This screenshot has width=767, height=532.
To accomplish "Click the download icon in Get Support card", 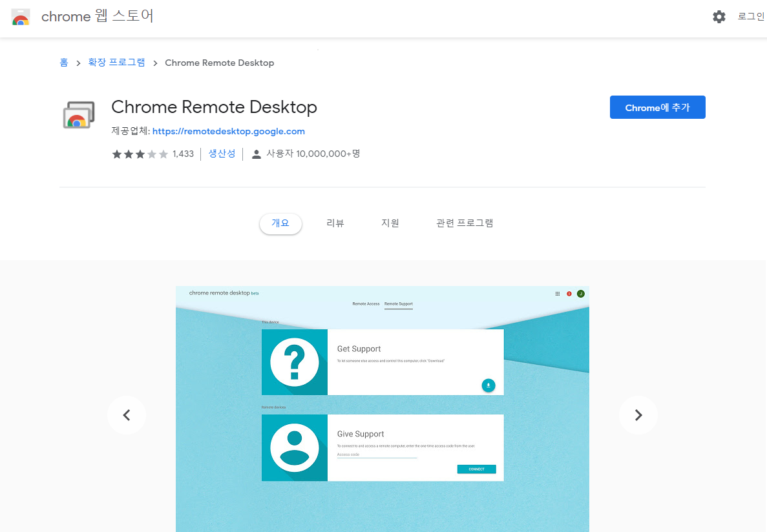I will [x=489, y=385].
